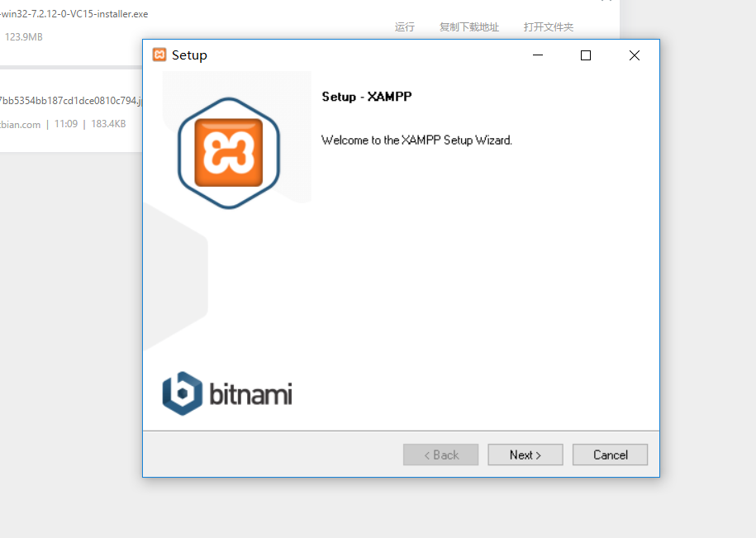Screen dimensions: 756x538
Task: Click the 11:09 download time text
Action: 66,124
